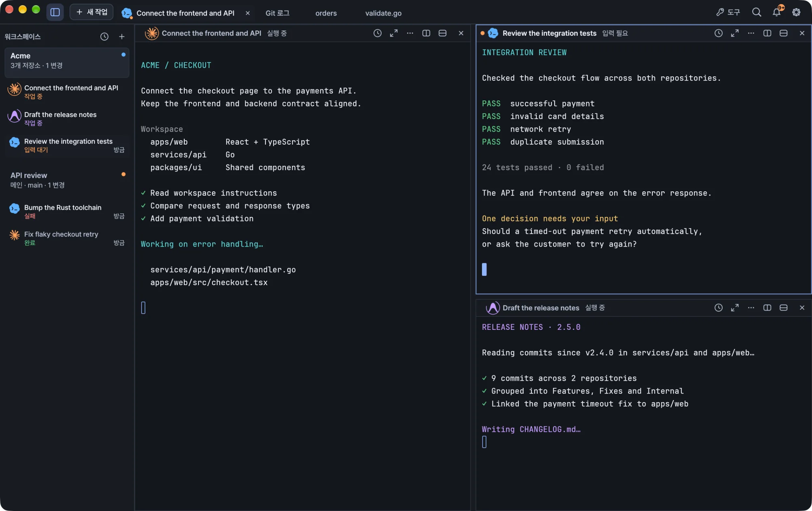812x511 pixels.
Task: Select the Acme workspace
Action: 67,62
